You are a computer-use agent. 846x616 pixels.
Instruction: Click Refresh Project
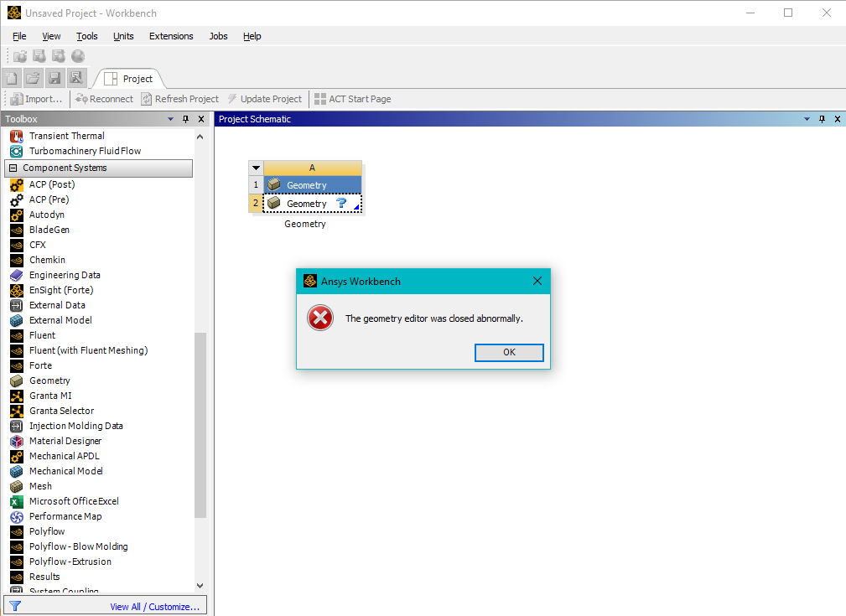[x=180, y=99]
